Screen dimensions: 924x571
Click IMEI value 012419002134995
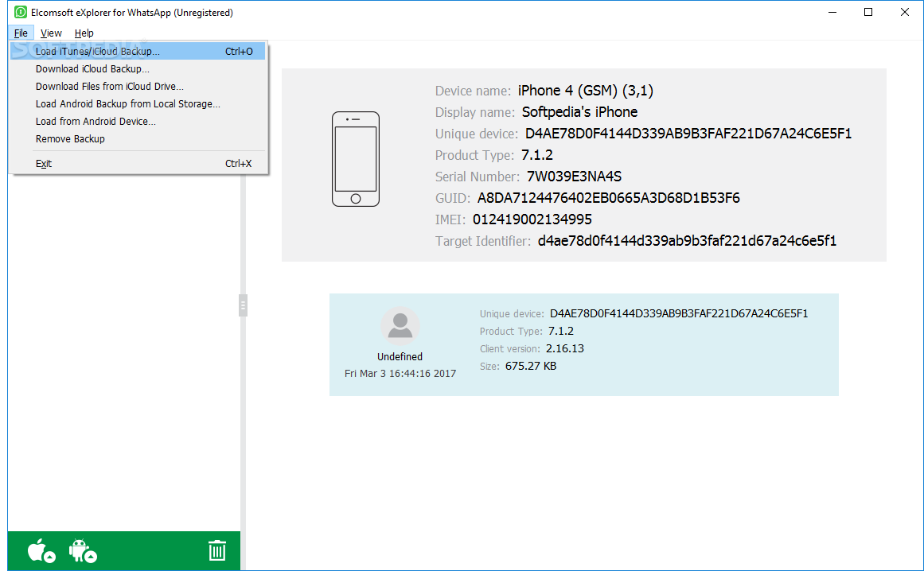(x=532, y=219)
